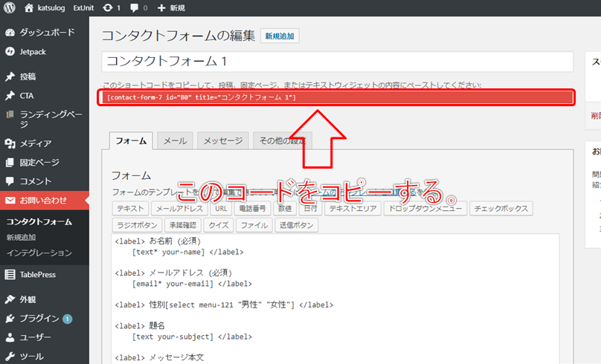The width and height of the screenshot is (601, 364).
Task: Open ExUnit in the admin bar
Action: [x=83, y=7]
